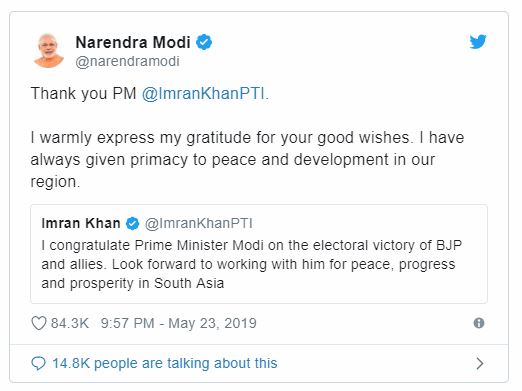Click the 9:57 PM - May 23, 2019 timestamp
Screen dimensions: 522x391
click(x=179, y=323)
